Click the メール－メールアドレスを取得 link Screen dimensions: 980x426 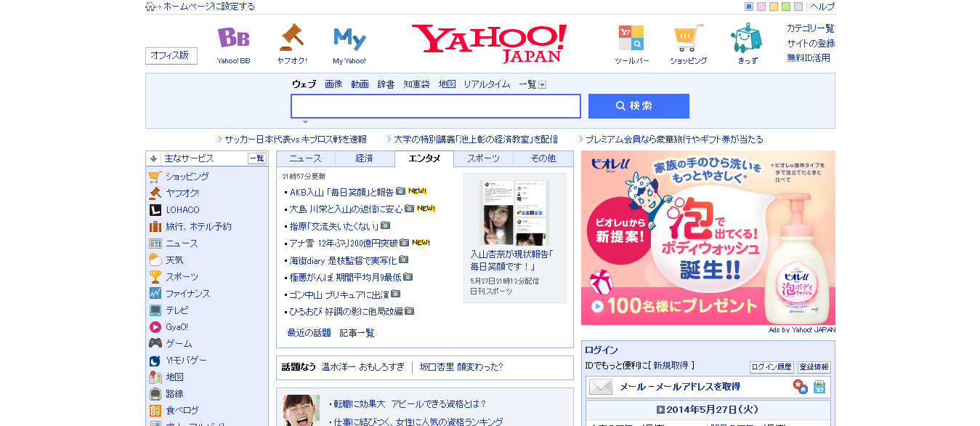tap(680, 387)
